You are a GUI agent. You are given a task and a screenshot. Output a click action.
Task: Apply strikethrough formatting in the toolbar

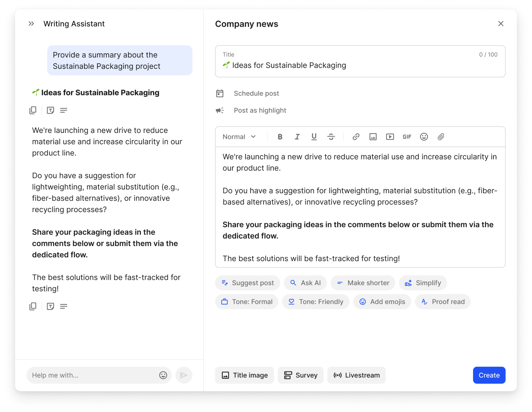click(x=331, y=137)
